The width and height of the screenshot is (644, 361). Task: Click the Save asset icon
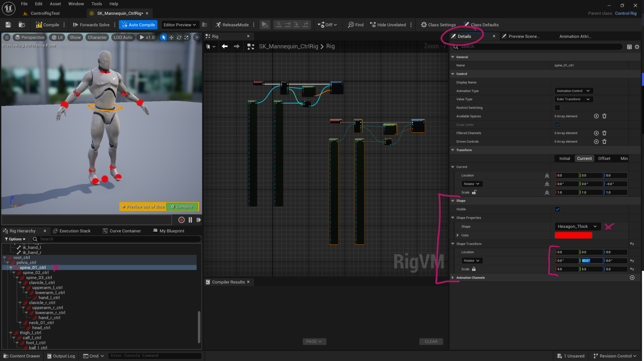(8, 25)
